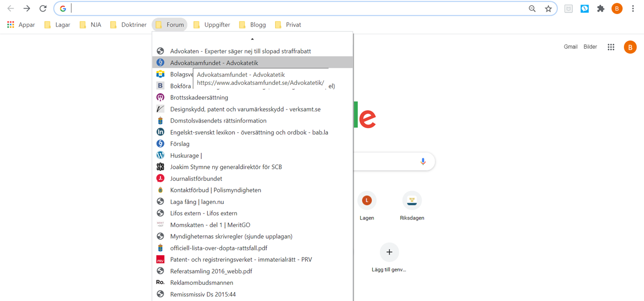The width and height of the screenshot is (644, 301).
Task: Open the Blogg bookmark folder
Action: coord(253,25)
